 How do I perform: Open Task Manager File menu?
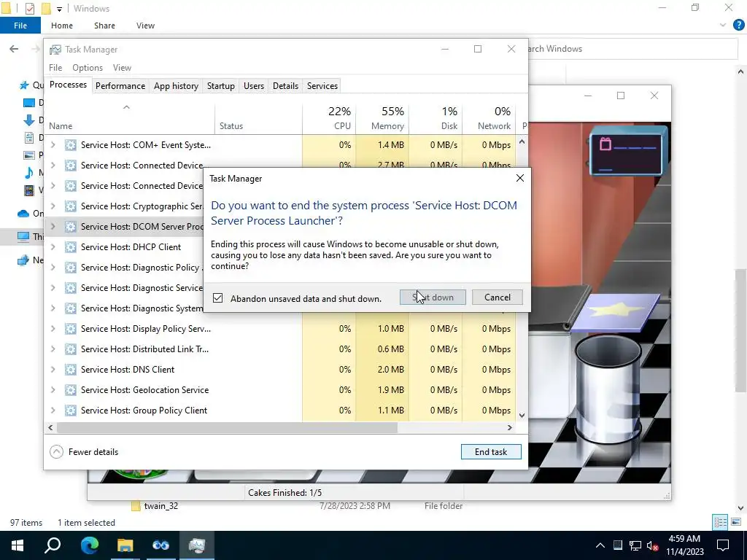click(55, 68)
